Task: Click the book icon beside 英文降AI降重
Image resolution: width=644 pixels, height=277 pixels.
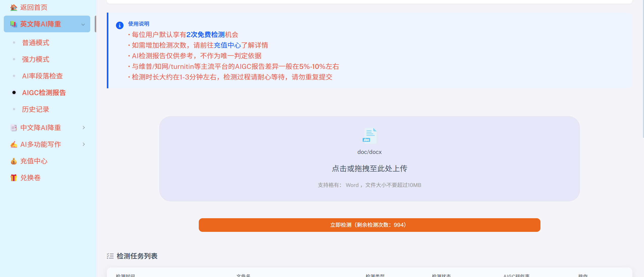Action: tap(14, 24)
